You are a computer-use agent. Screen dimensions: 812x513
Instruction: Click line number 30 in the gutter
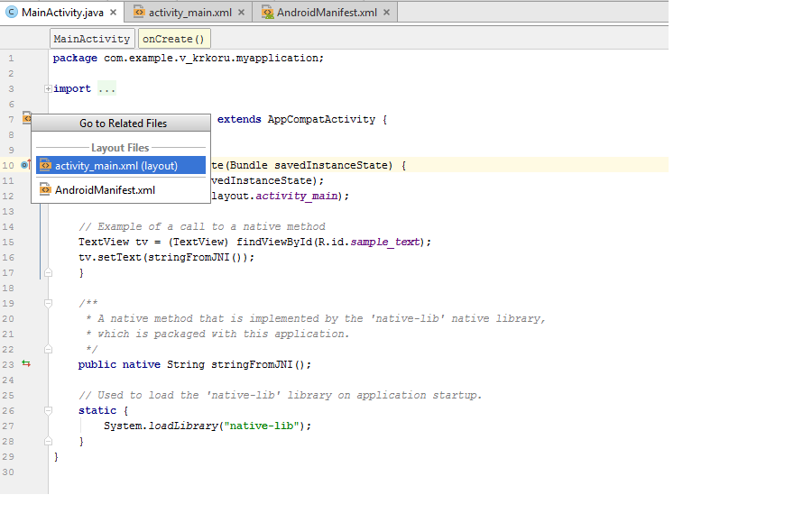(x=8, y=472)
